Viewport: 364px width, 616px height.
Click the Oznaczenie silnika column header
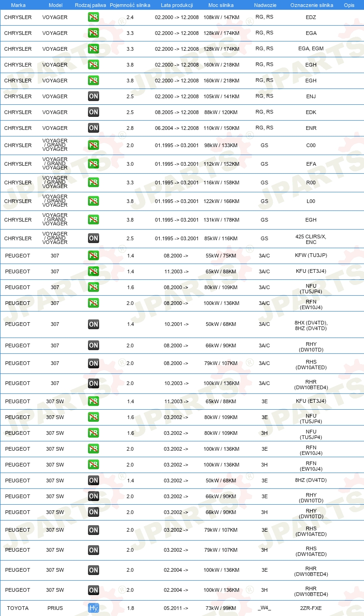click(x=311, y=5)
